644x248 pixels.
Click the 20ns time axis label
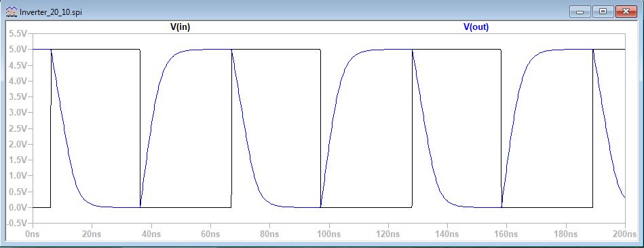point(92,234)
